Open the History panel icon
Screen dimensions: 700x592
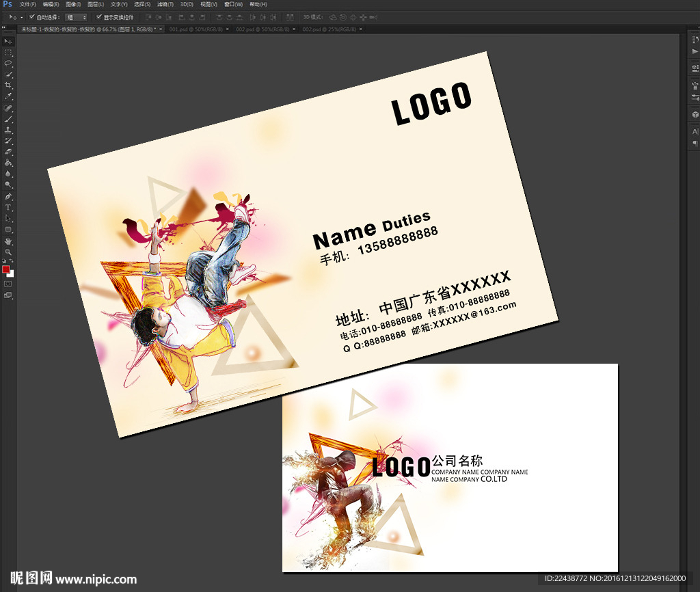[x=695, y=40]
